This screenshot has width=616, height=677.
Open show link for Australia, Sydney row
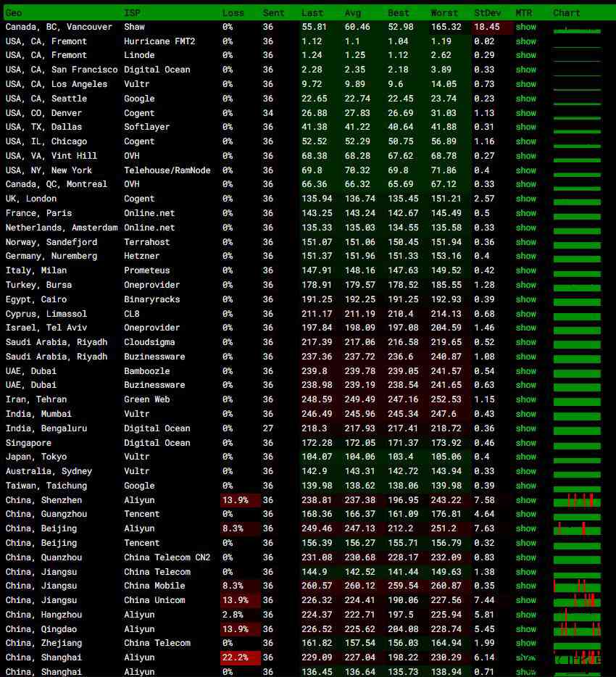(526, 471)
